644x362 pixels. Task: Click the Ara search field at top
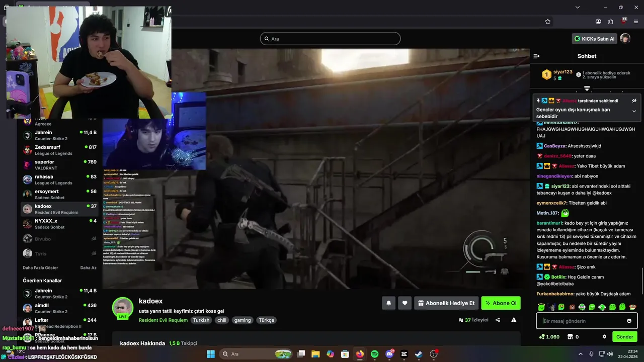coord(331,39)
